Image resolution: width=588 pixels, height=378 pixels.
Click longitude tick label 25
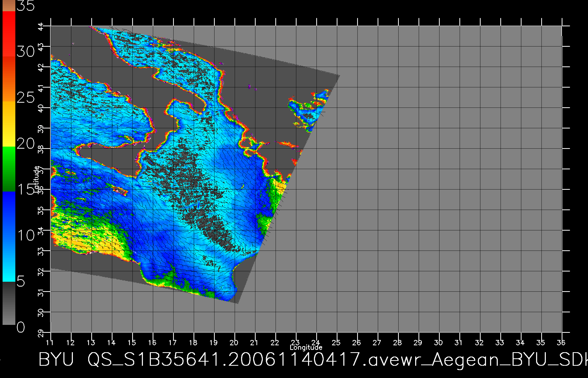[336, 342]
